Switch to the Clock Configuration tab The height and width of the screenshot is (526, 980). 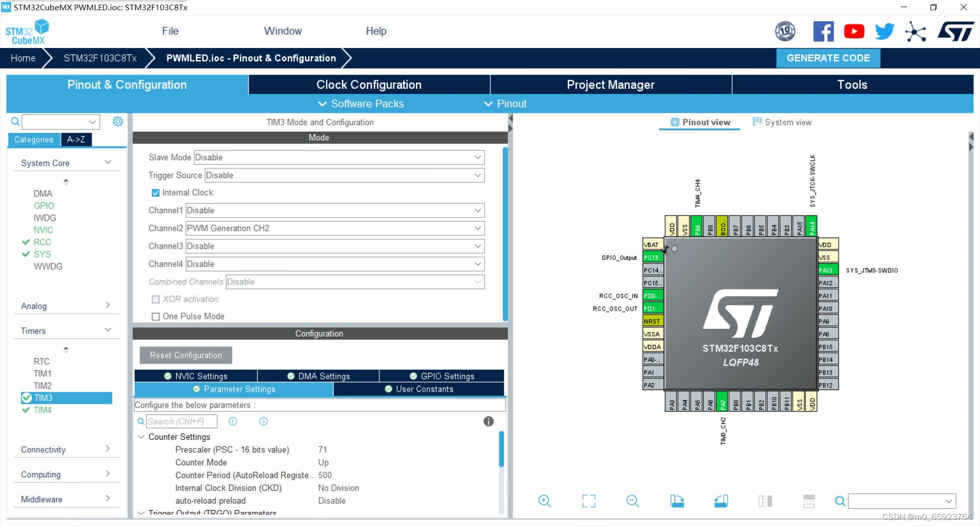pyautogui.click(x=369, y=85)
